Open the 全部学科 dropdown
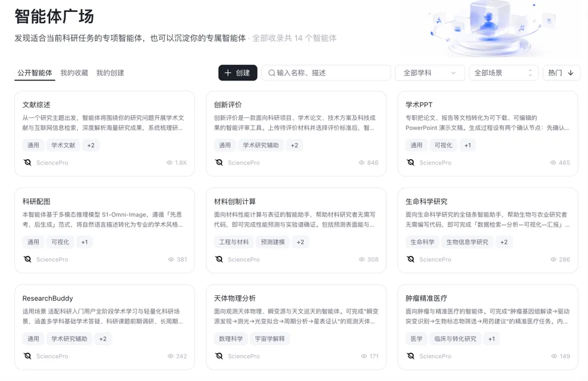Image resolution: width=588 pixels, height=381 pixels. [x=430, y=73]
